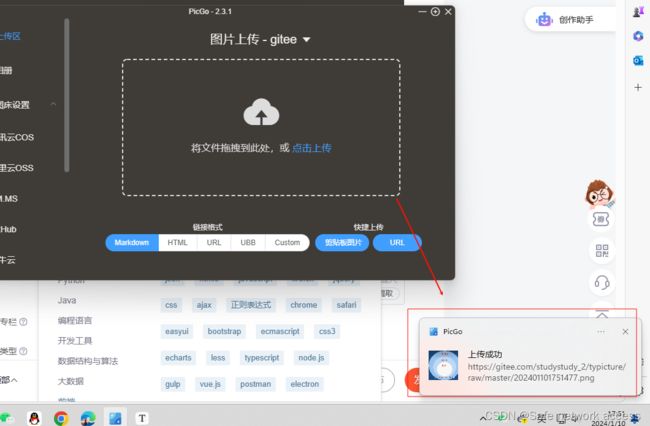Viewport: 650px width, 426px height.
Task: Click the cartoon mascot avatar on the page
Action: [x=599, y=193]
